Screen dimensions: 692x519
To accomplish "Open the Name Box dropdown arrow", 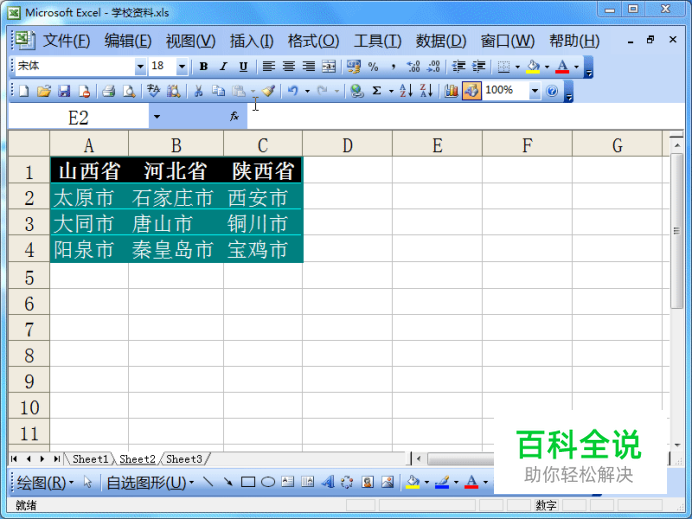I will coord(157,117).
